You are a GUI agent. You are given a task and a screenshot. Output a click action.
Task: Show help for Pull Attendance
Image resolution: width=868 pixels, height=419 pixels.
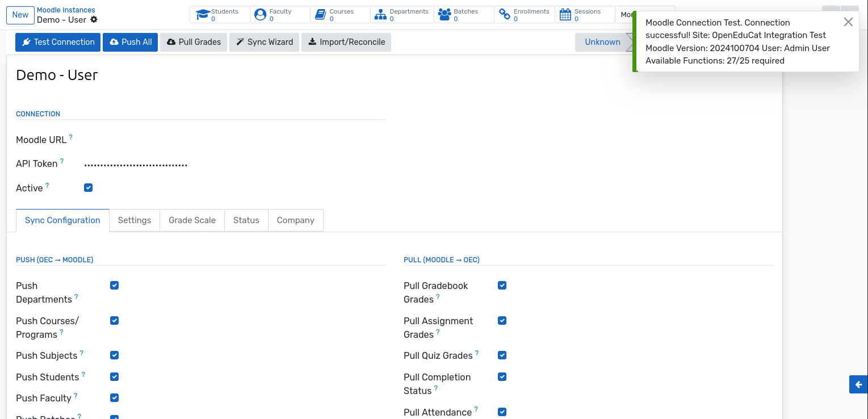476,409
